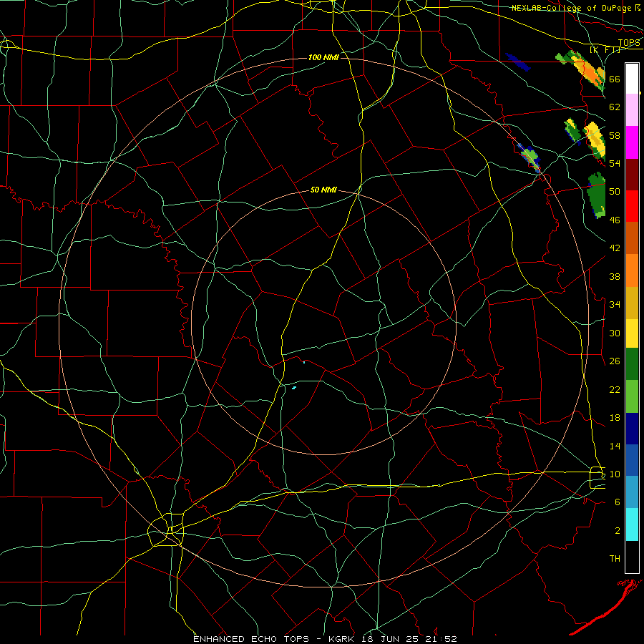
Task: Click the orange legend swatch
Action: (x=632, y=270)
